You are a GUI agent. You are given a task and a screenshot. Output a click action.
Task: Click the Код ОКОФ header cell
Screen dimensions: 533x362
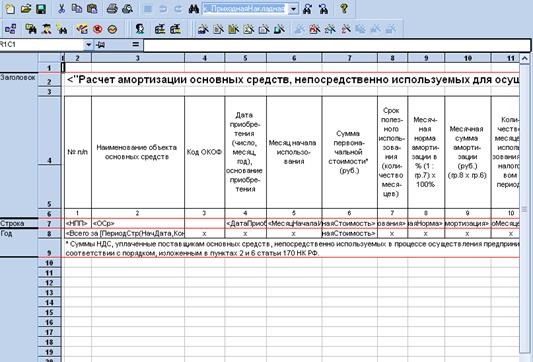click(x=204, y=152)
